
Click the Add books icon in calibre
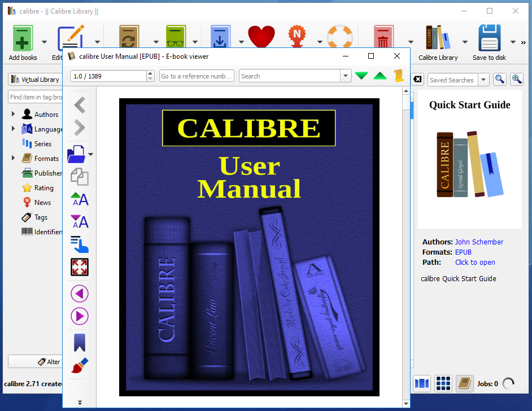click(x=23, y=38)
